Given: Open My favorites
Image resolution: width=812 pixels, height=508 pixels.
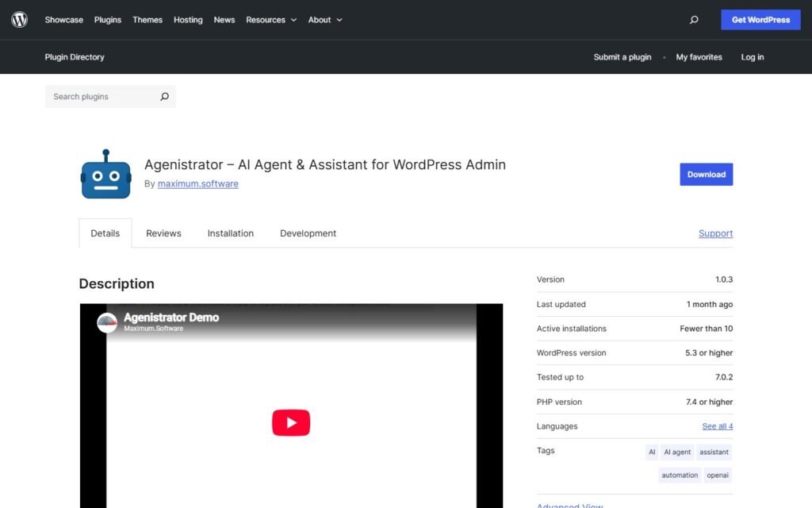Looking at the screenshot, I should pos(699,57).
